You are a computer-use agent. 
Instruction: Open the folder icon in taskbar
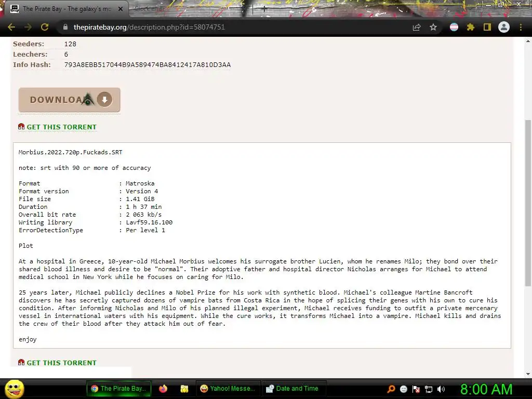[184, 389]
